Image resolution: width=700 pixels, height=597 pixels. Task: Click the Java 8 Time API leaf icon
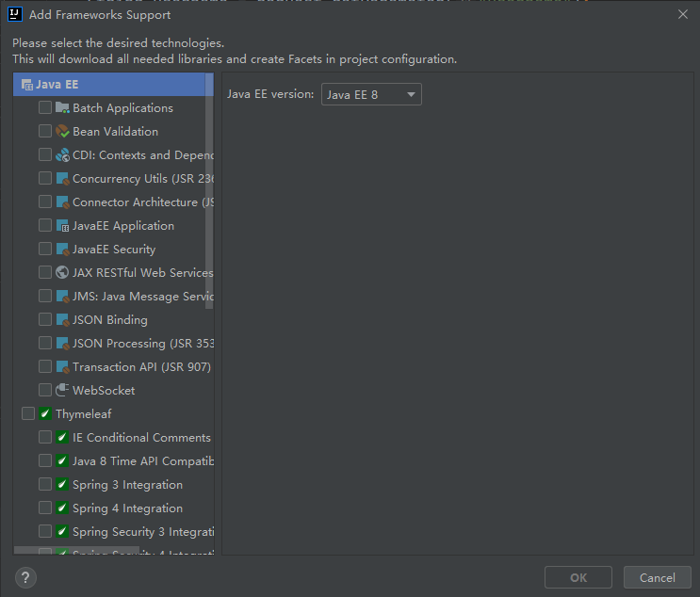point(62,460)
